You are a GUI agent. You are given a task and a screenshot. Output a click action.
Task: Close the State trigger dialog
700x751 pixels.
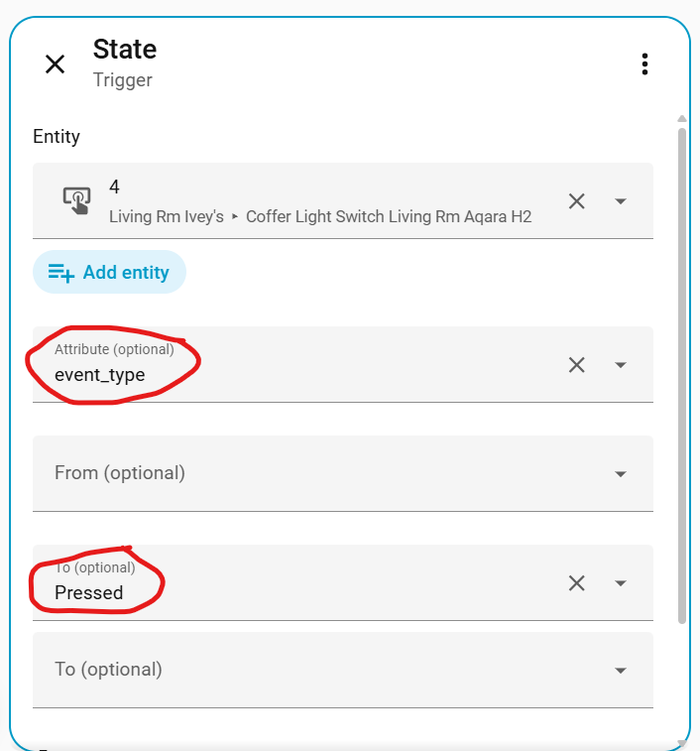pos(56,64)
